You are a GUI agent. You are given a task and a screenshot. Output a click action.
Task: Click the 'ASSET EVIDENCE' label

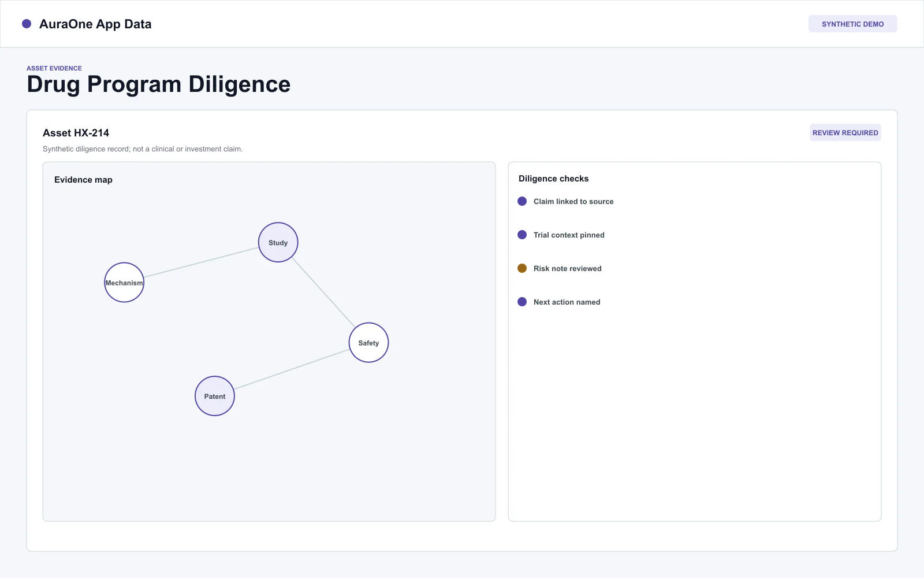54,68
